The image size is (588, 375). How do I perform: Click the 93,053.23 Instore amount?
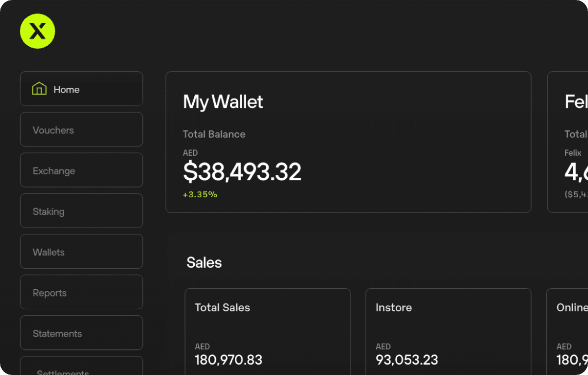[x=407, y=360]
